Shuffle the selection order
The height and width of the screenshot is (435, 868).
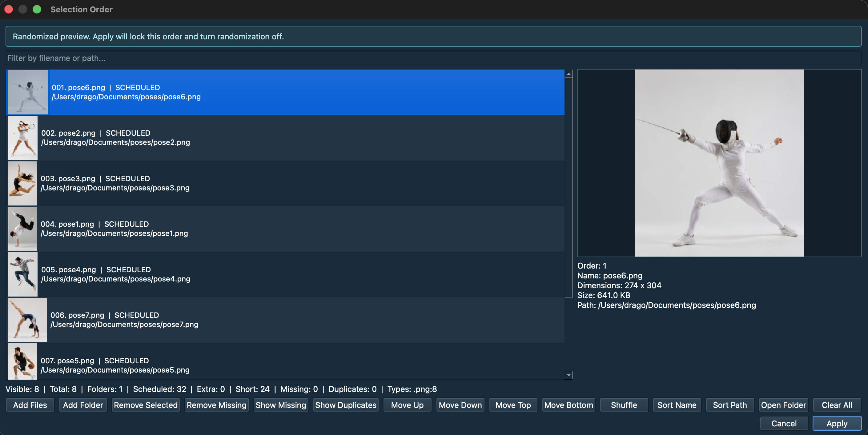[624, 405]
